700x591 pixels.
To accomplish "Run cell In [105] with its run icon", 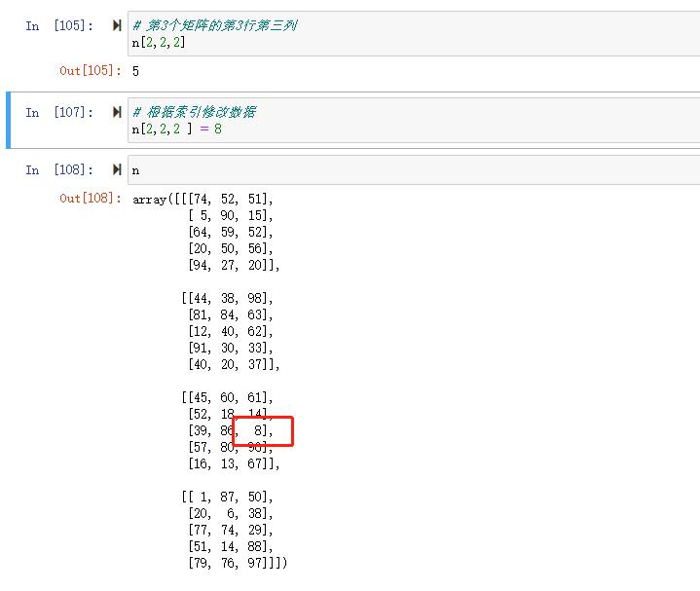I will coord(117,26).
